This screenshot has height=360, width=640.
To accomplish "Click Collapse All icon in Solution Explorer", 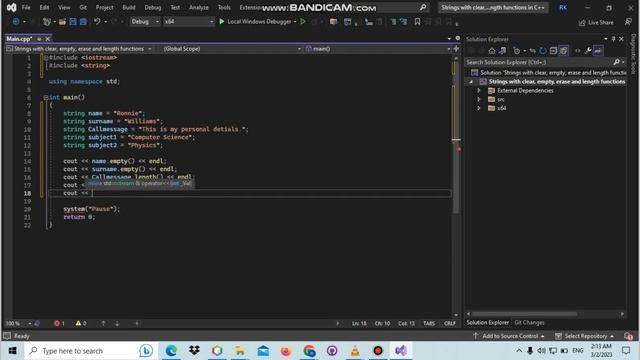I will coord(553,51).
